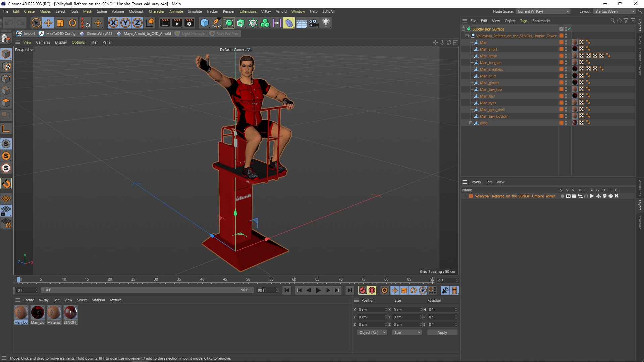Click the Light bulb icon
The width and height of the screenshot is (644, 362).
coord(326,23)
